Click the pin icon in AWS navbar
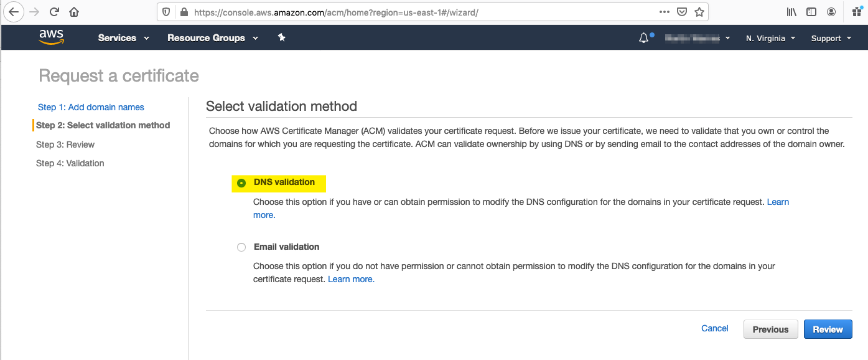The width and height of the screenshot is (868, 360). point(281,38)
